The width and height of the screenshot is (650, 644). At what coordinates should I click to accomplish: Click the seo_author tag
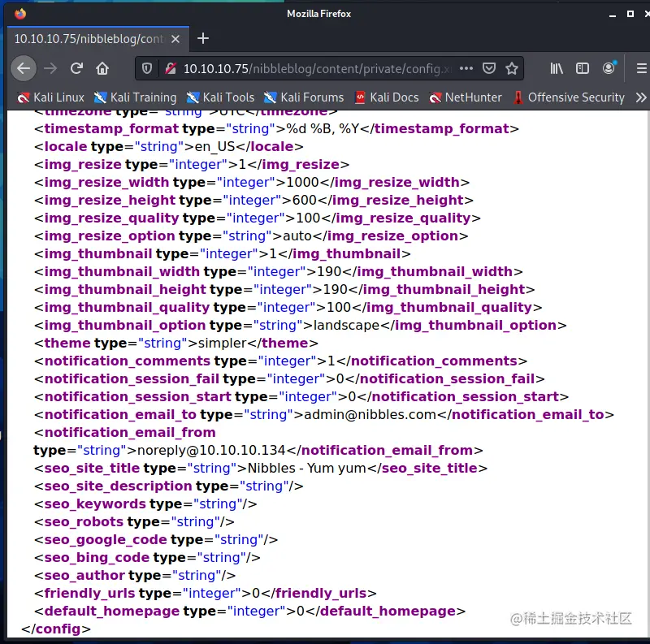pos(135,576)
